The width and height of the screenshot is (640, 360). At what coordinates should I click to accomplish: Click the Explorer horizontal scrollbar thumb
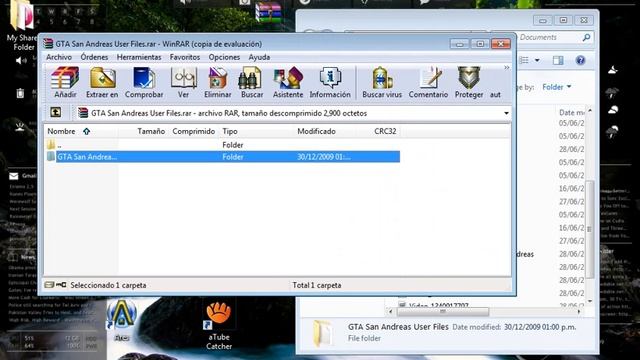[443, 312]
